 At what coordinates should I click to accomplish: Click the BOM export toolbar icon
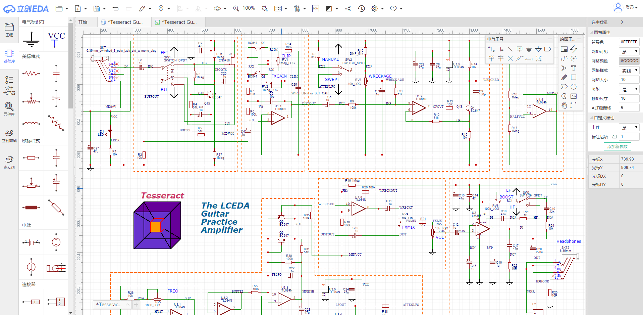tap(315, 8)
